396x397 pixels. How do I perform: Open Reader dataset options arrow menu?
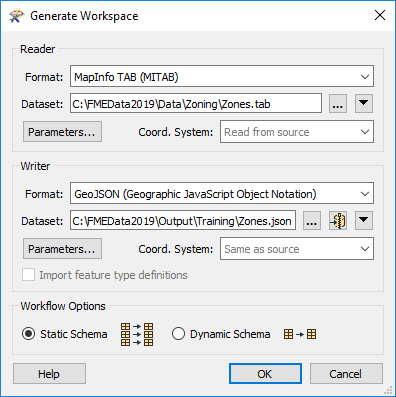(x=364, y=104)
